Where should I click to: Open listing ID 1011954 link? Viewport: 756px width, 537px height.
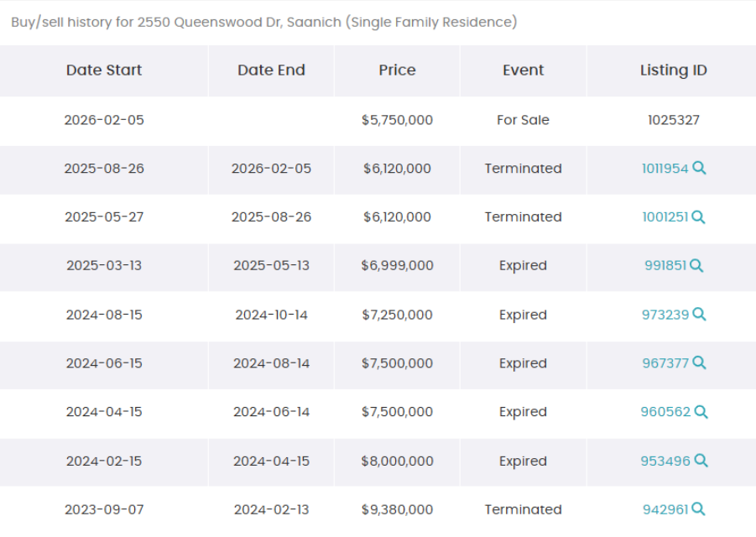(x=665, y=169)
